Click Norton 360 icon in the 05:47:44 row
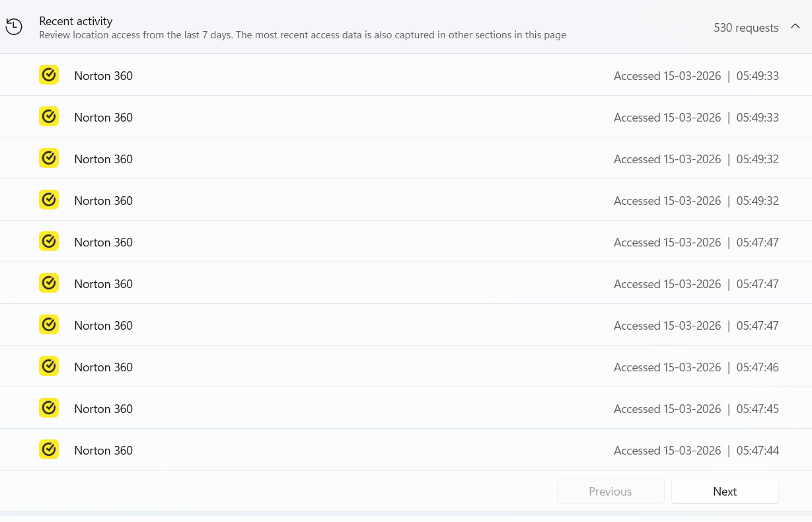This screenshot has height=522, width=812. (49, 449)
